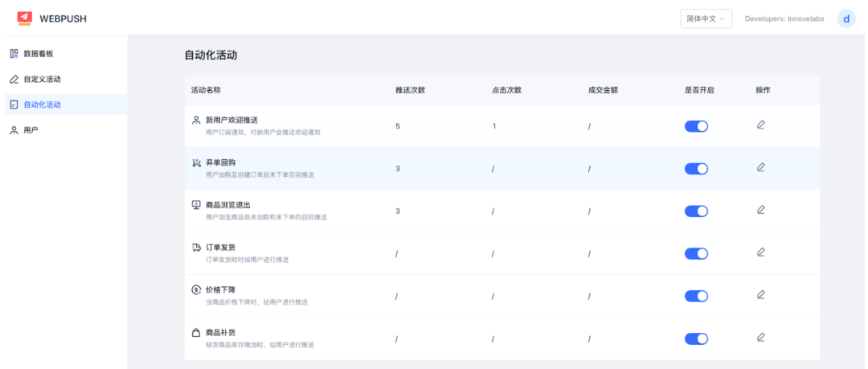This screenshot has height=369, width=868.
Task: Toggle off 新用户欢迎推送 switch
Action: pos(696,126)
